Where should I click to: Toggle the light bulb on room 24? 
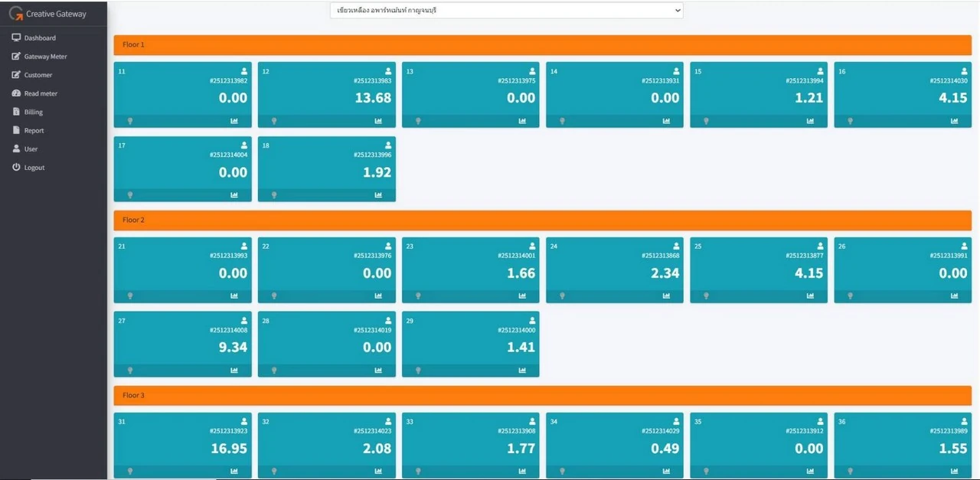pos(562,296)
